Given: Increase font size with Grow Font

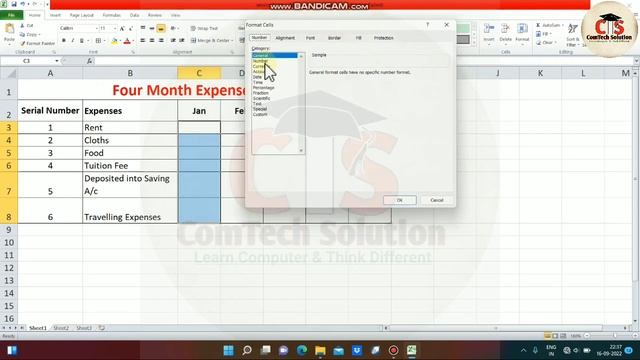Looking at the screenshot, I should coord(122,28).
